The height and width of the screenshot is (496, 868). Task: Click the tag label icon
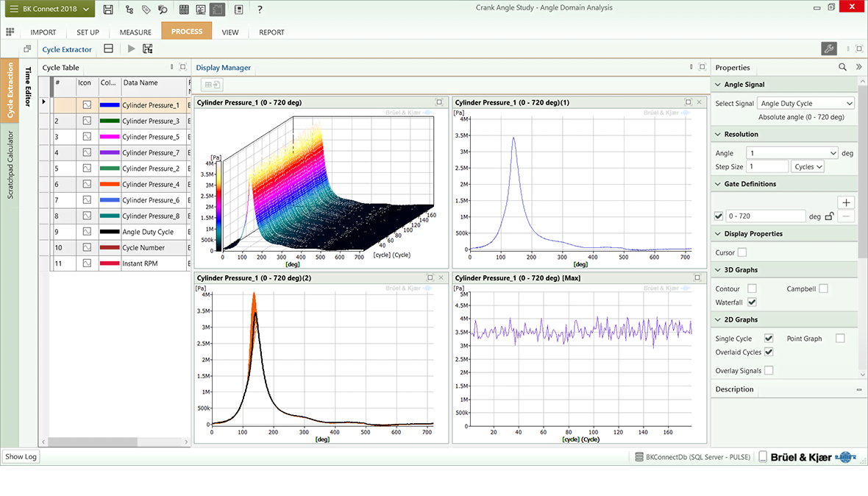coord(146,10)
